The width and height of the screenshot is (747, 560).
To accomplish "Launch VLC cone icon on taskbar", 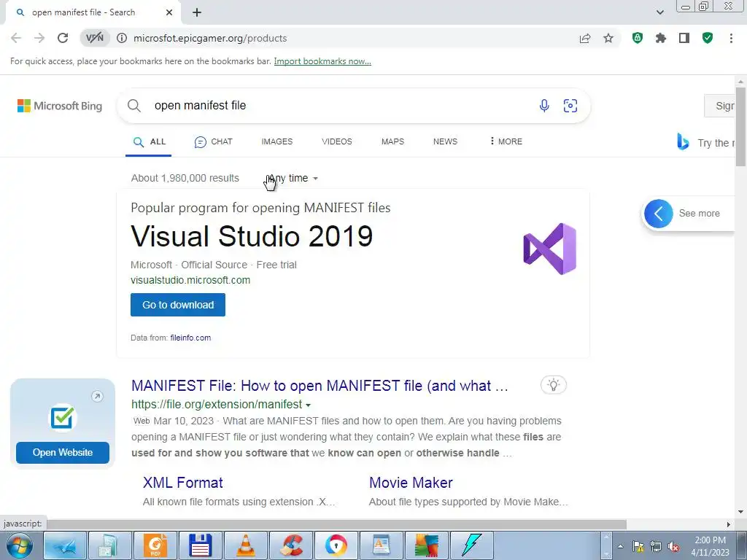I will 246,545.
